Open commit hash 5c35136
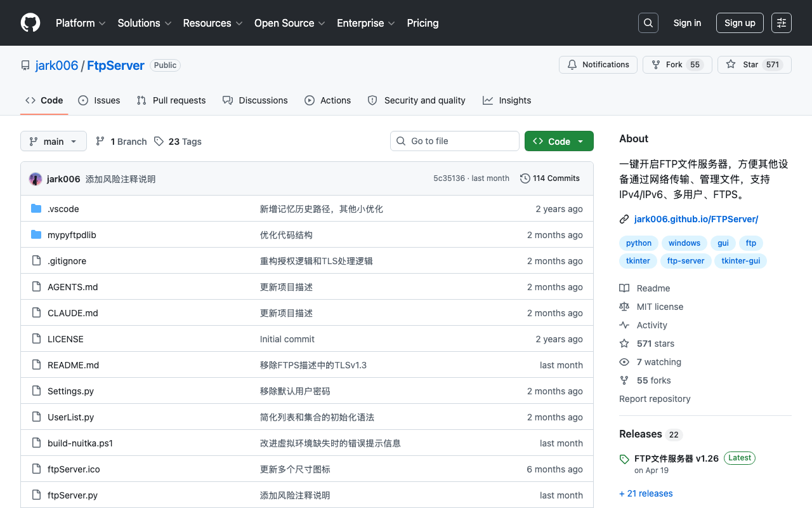 pos(449,178)
